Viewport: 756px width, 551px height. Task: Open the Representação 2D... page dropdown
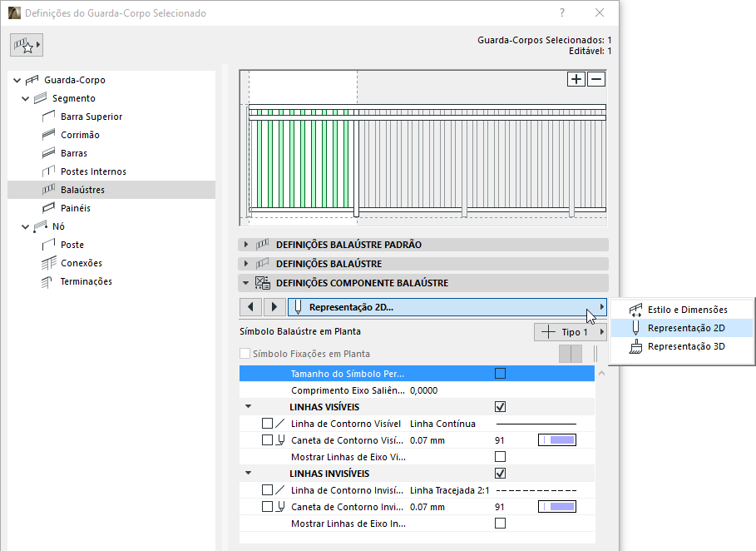[447, 307]
